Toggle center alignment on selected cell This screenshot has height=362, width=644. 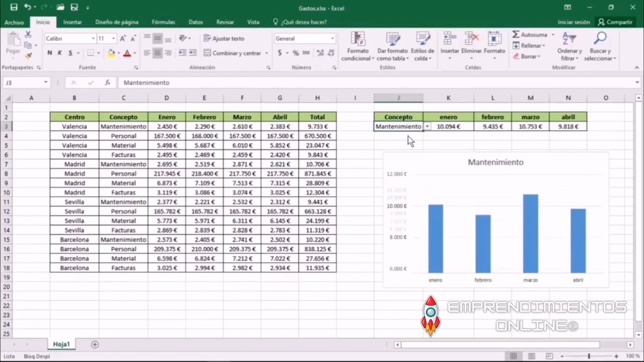click(157, 53)
